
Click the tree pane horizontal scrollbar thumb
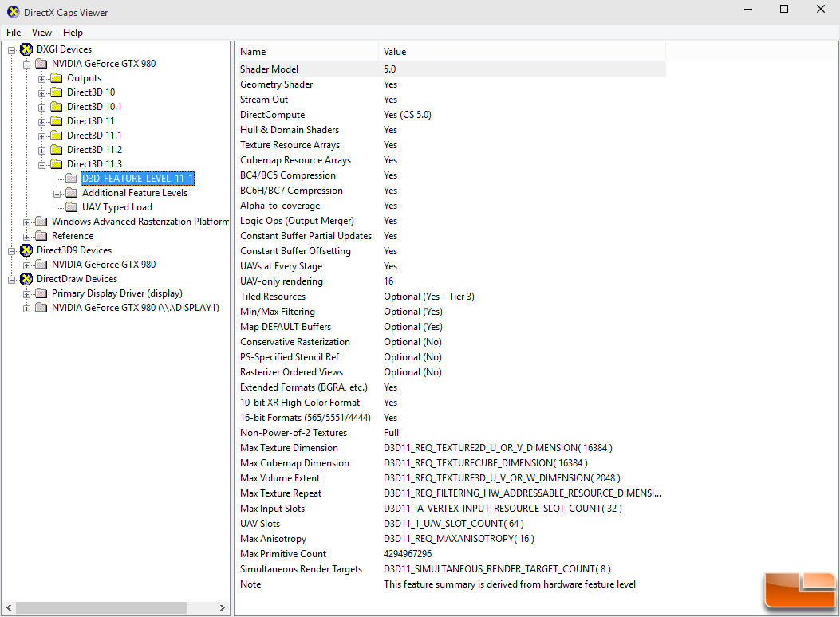coord(101,608)
